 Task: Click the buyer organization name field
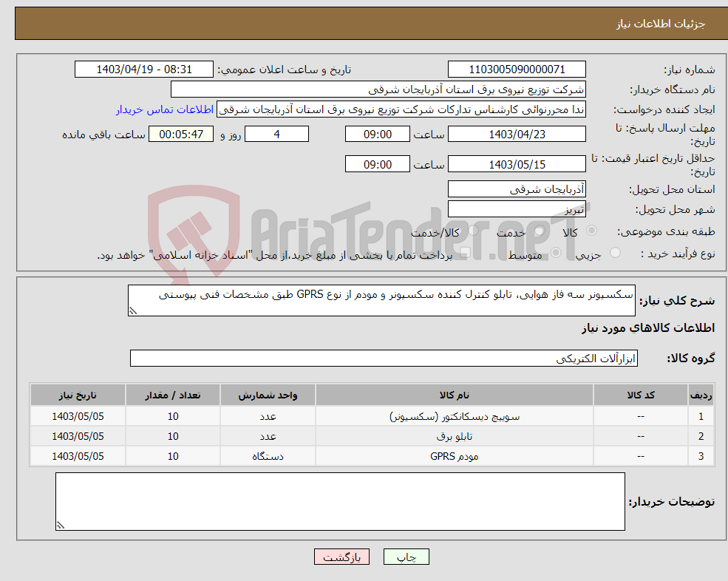pyautogui.click(x=378, y=89)
